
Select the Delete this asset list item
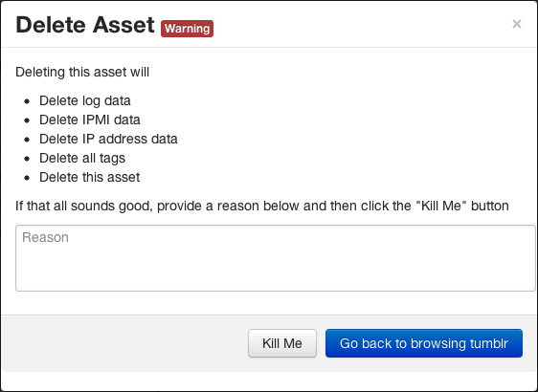pyautogui.click(x=90, y=178)
